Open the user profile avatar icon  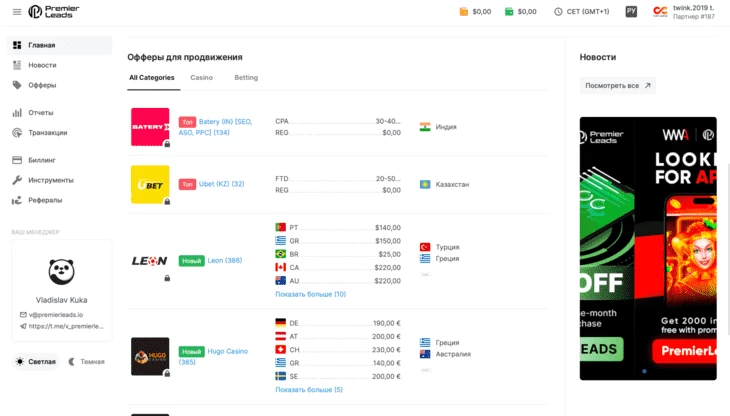pyautogui.click(x=660, y=12)
